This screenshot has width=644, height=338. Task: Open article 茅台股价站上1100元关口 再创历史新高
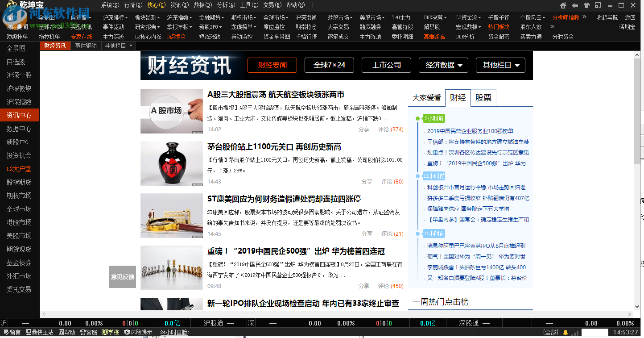[x=274, y=147]
